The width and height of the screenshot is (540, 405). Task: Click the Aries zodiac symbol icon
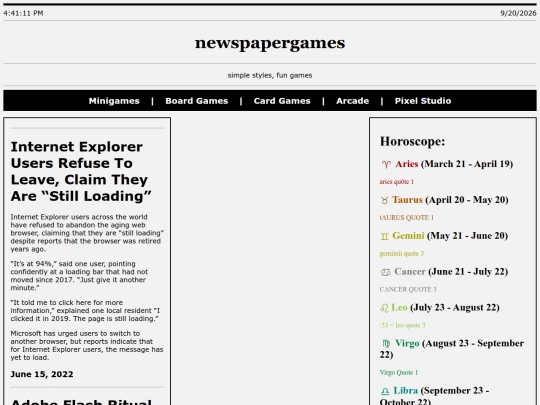click(x=386, y=164)
